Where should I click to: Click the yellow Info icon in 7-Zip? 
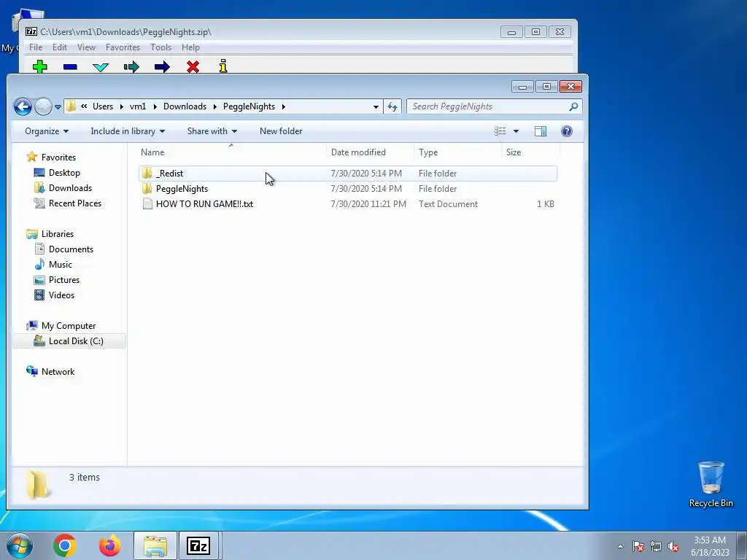(x=223, y=66)
